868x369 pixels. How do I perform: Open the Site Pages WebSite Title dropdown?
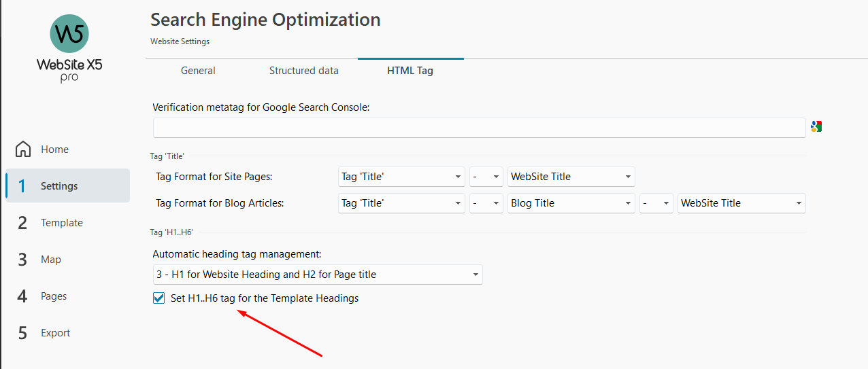(571, 177)
